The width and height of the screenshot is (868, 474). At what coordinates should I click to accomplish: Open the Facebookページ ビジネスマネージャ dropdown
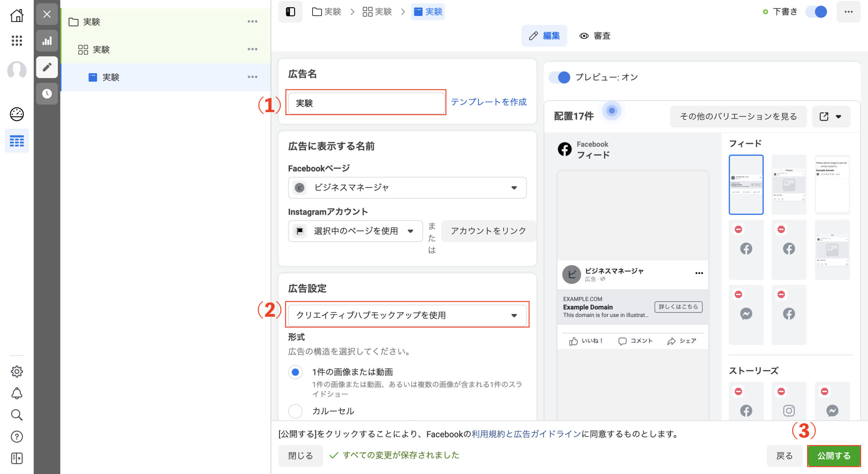407,187
